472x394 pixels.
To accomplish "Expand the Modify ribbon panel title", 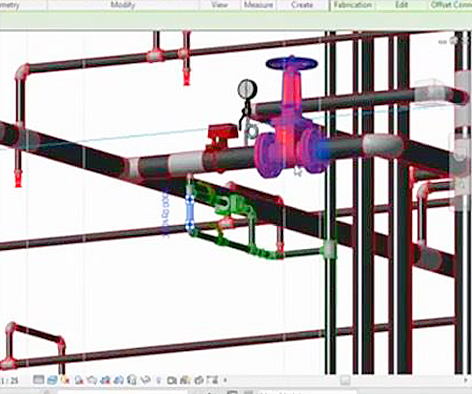I will (x=123, y=5).
